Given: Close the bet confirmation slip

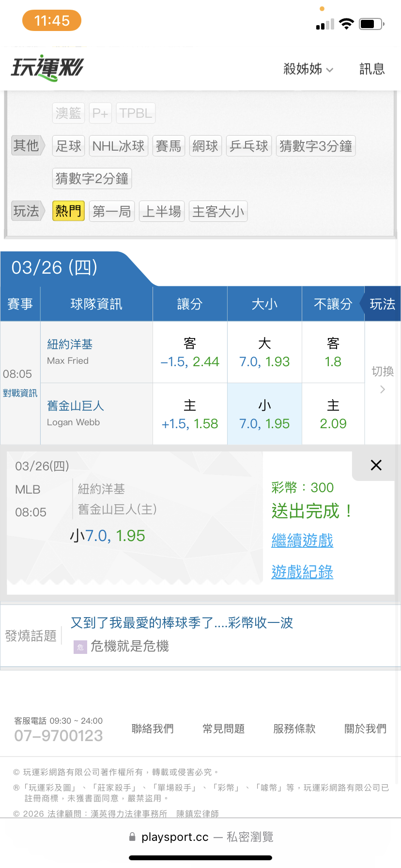Looking at the screenshot, I should (376, 465).
